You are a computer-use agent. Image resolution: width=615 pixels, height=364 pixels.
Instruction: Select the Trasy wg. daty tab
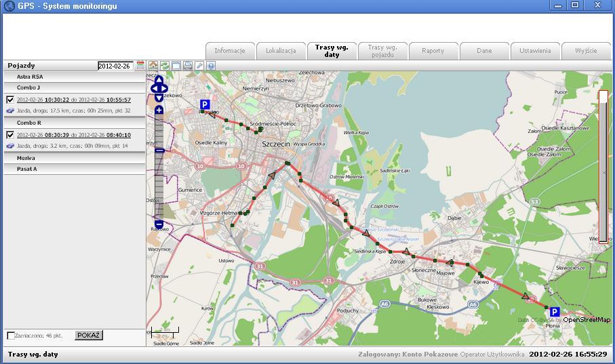pos(332,51)
